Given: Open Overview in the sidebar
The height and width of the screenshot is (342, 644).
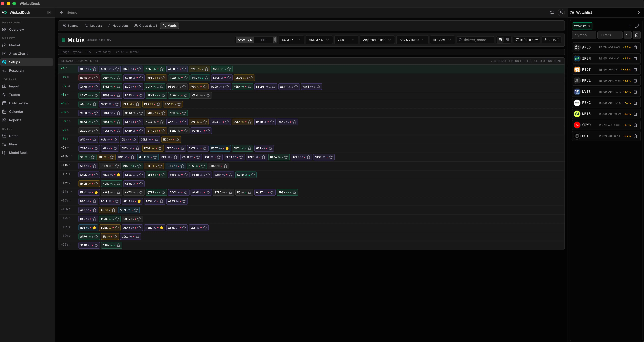Looking at the screenshot, I should [x=27, y=29].
